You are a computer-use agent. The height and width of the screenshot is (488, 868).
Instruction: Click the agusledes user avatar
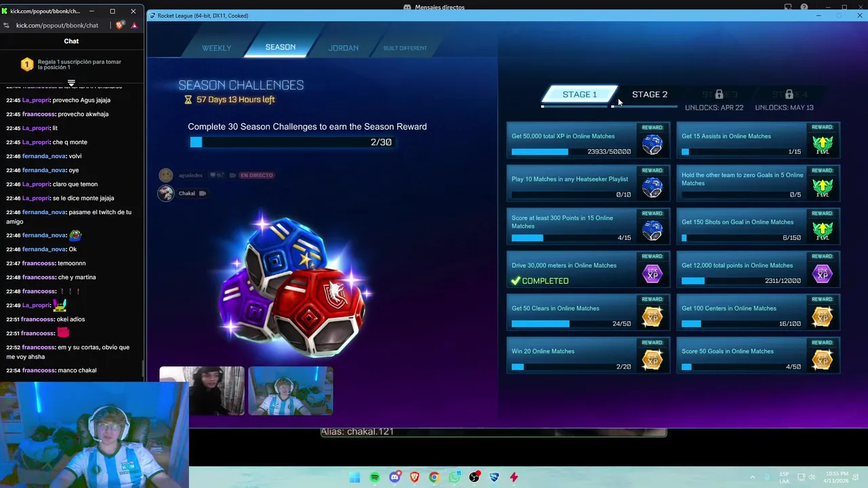coord(166,176)
